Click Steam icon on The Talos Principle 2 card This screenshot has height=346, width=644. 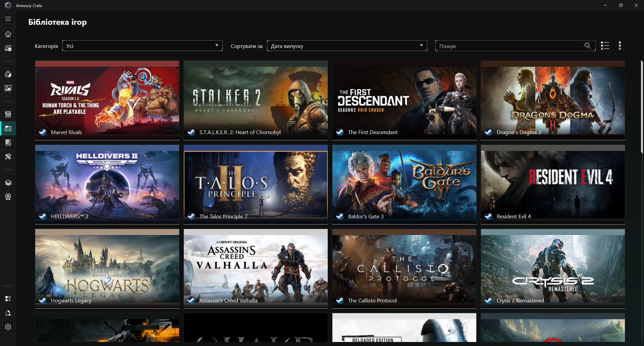(x=191, y=216)
